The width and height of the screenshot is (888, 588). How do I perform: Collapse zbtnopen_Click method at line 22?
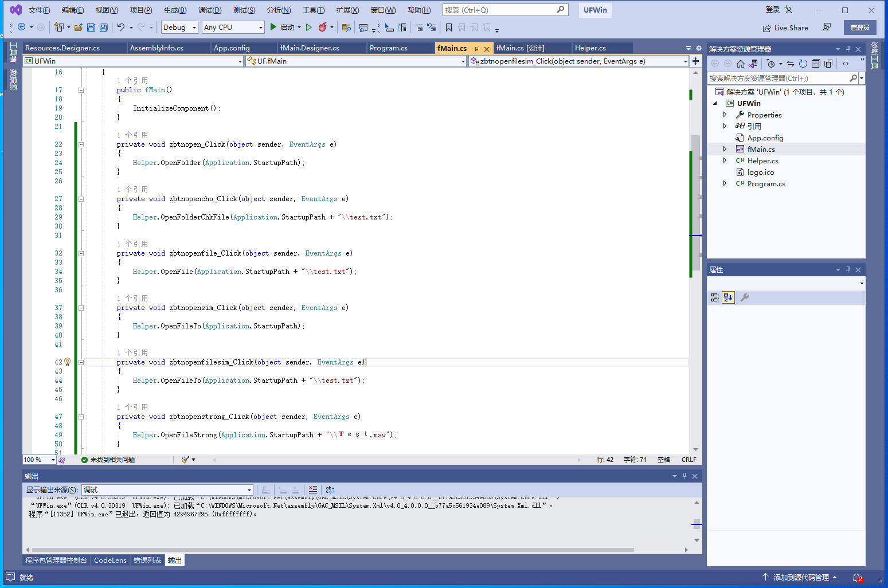pyautogui.click(x=81, y=144)
